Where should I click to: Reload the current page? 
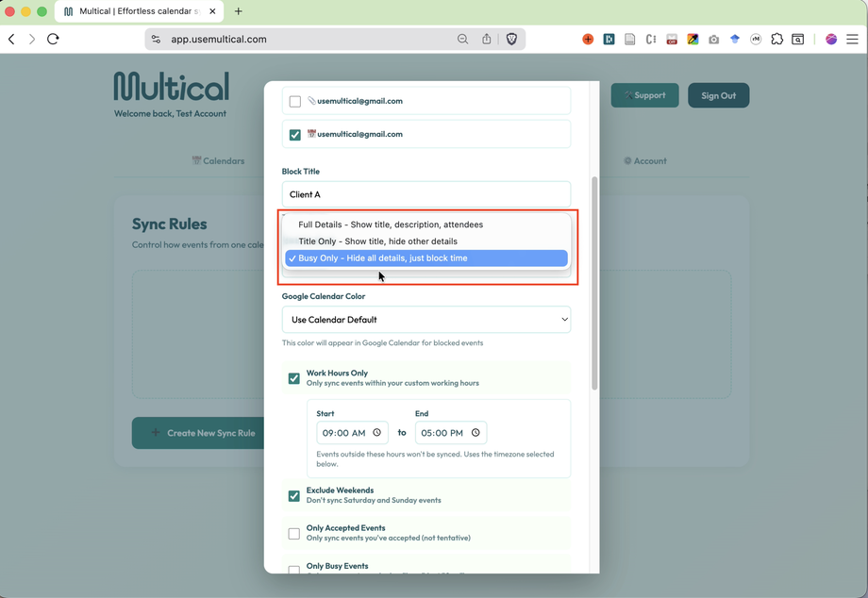coord(53,40)
